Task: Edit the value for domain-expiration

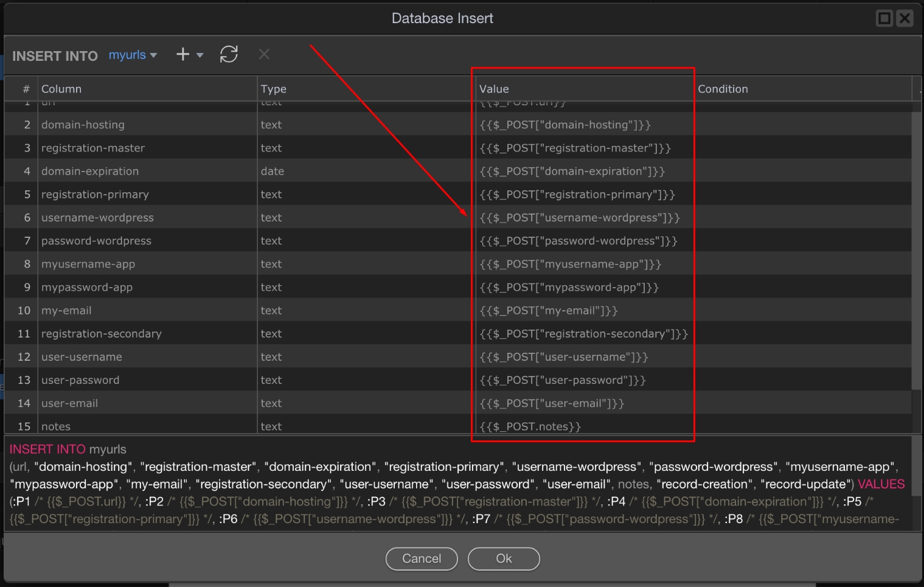Action: coord(572,172)
